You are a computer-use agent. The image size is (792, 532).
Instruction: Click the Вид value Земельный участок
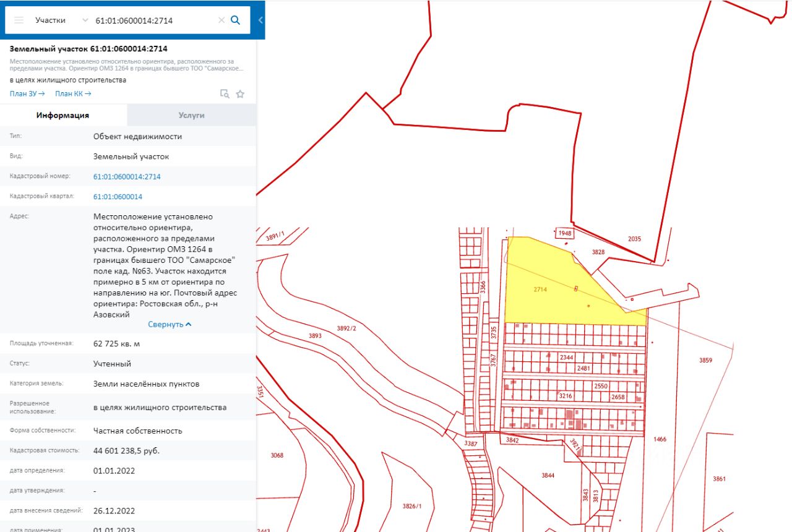pyautogui.click(x=131, y=157)
